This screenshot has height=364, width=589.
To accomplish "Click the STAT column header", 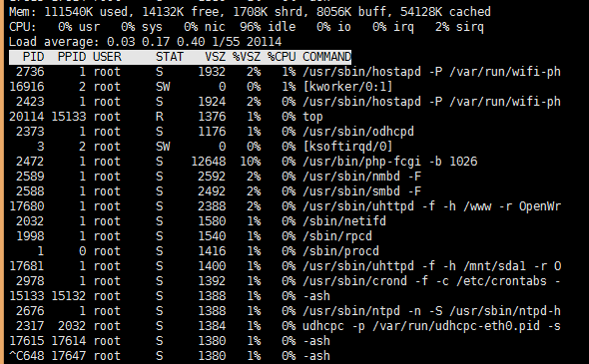I will [x=170, y=57].
